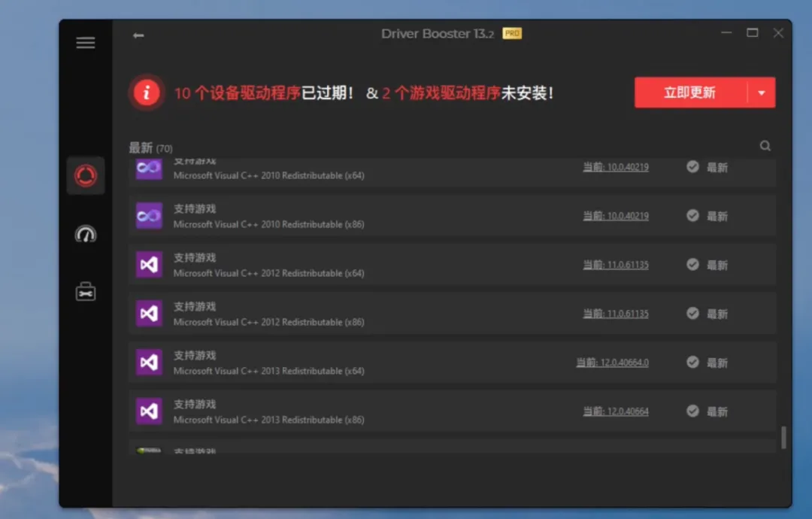Click icon of Visual C++ 2012 Redistributable (x86)

click(x=149, y=314)
